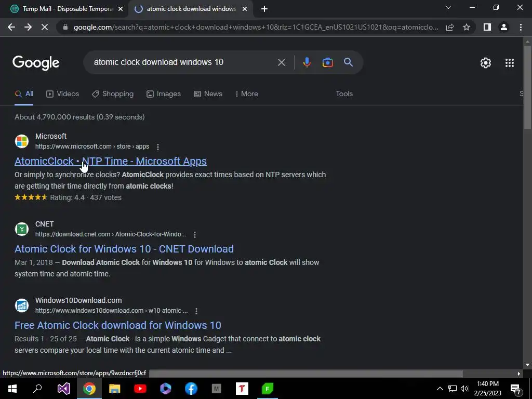Switch to Shopping results

click(x=113, y=94)
